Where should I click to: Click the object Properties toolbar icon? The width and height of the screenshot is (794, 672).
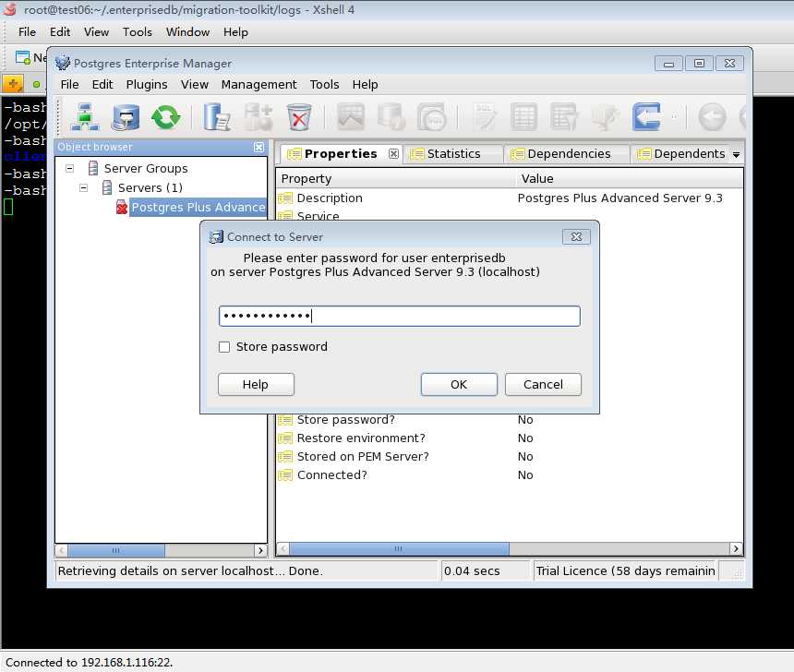pos(217,117)
